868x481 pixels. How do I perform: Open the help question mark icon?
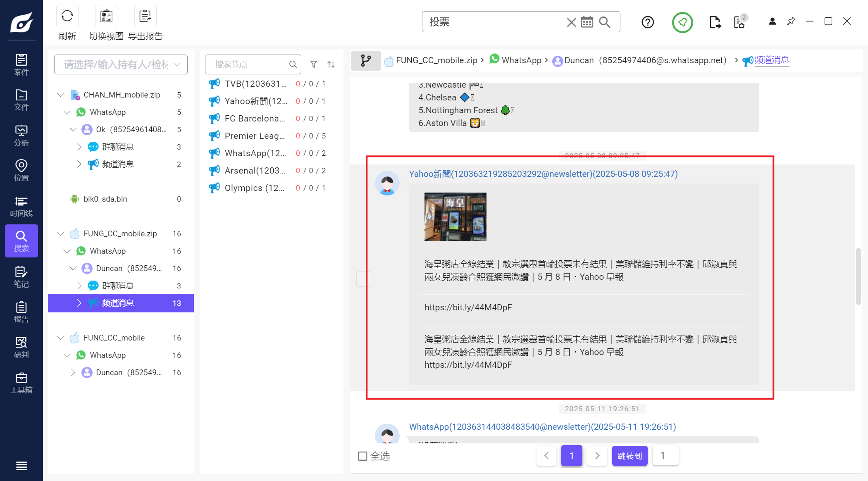pyautogui.click(x=648, y=22)
